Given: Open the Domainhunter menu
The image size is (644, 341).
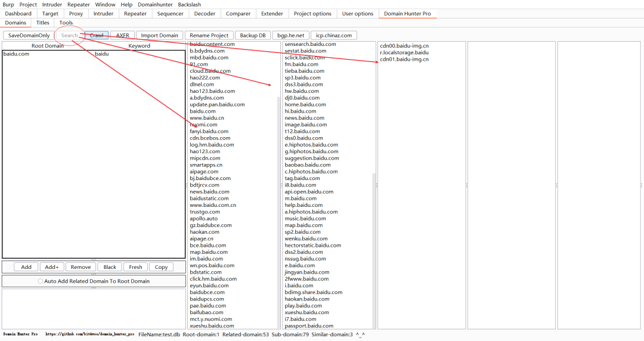Looking at the screenshot, I should (x=155, y=5).
